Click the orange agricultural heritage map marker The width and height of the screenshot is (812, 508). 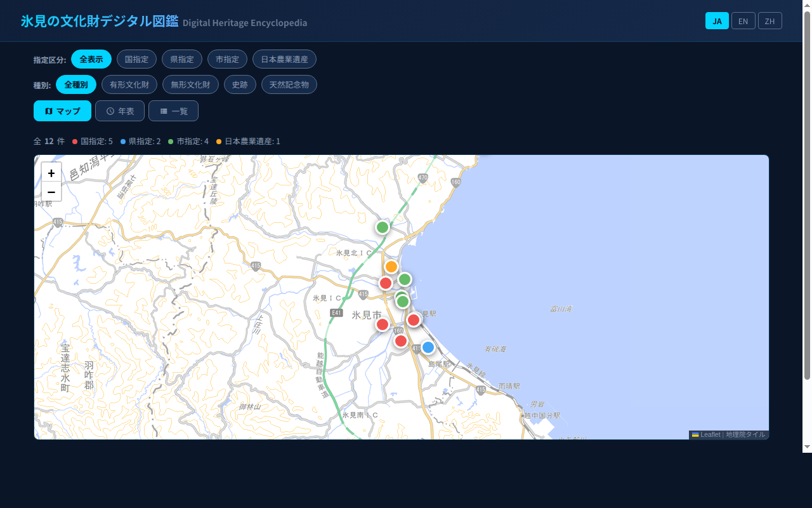(x=391, y=267)
